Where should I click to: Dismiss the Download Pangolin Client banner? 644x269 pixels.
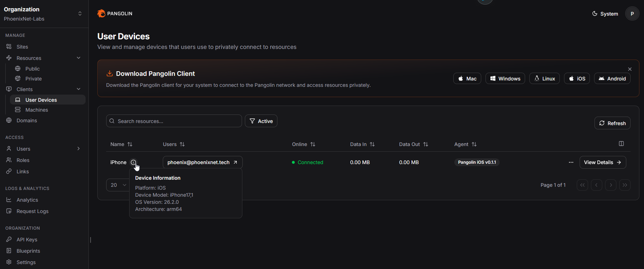(629, 69)
